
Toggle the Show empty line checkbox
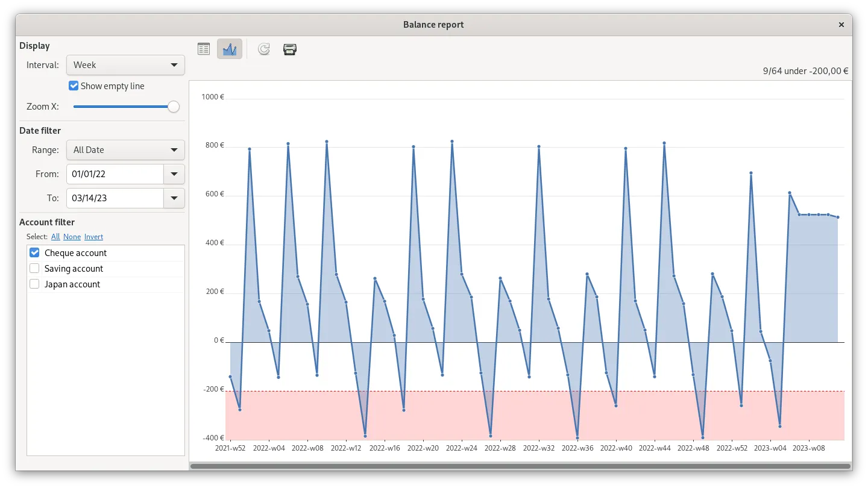pos(74,86)
